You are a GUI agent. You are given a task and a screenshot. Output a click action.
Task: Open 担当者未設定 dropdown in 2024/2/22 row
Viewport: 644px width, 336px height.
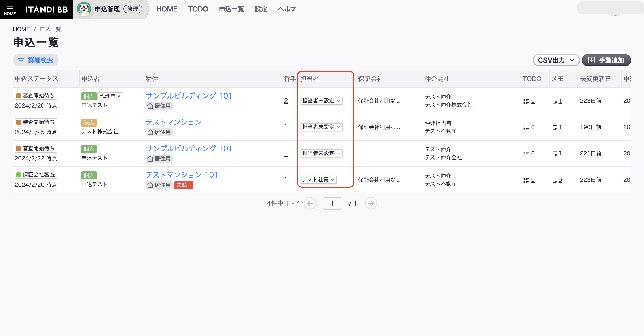pyautogui.click(x=321, y=153)
